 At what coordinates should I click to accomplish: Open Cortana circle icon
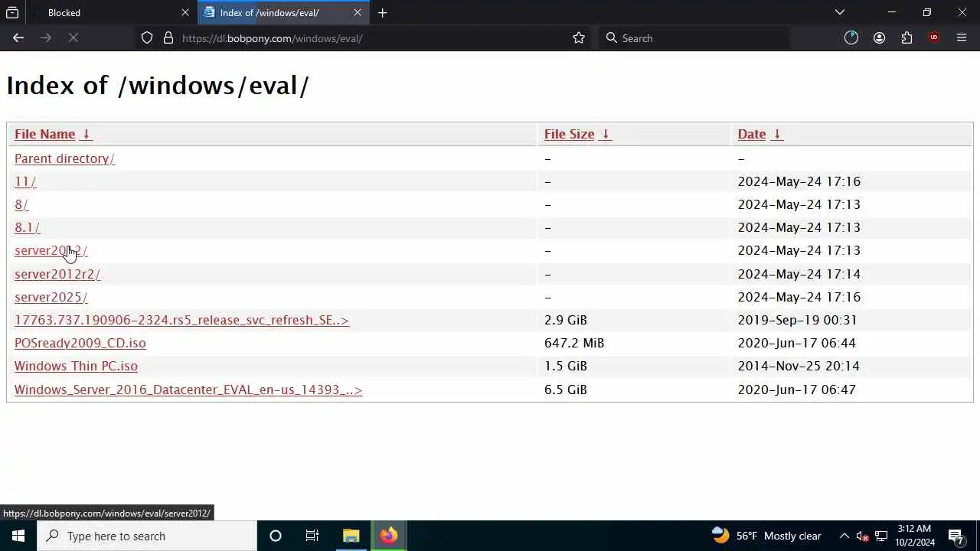coord(276,536)
